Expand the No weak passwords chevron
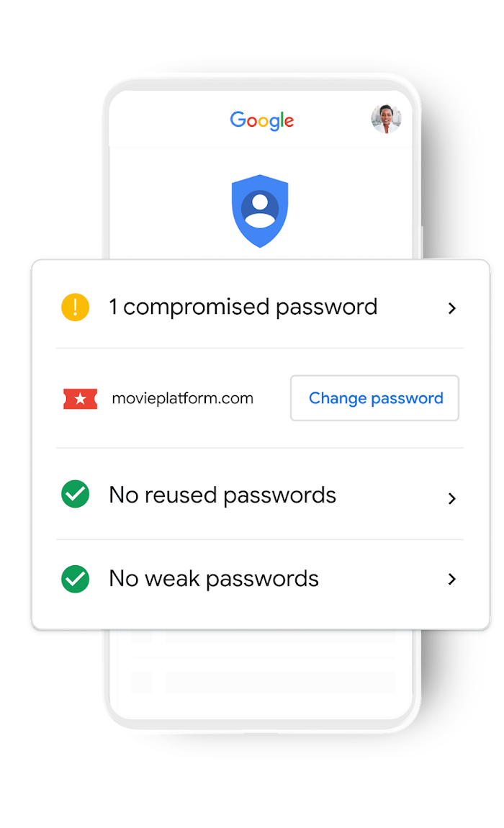504x828 pixels. (x=451, y=579)
